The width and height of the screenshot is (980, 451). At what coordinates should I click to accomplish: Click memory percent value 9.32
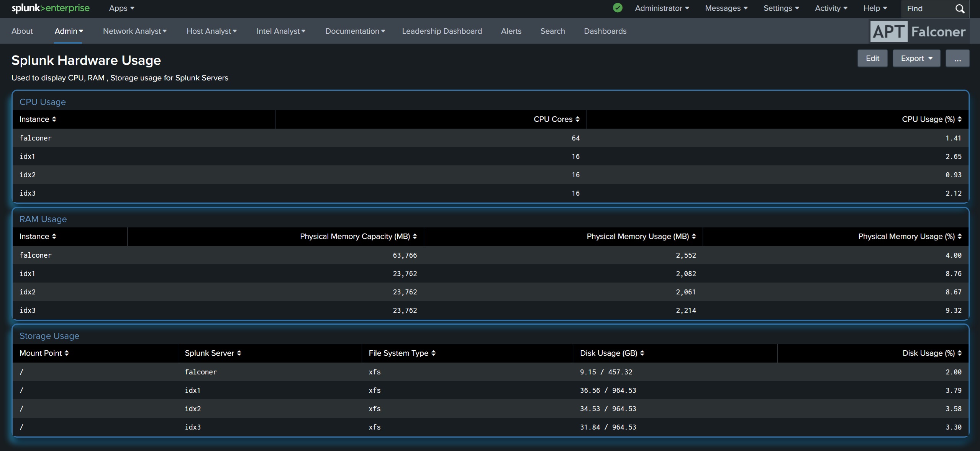tap(953, 310)
